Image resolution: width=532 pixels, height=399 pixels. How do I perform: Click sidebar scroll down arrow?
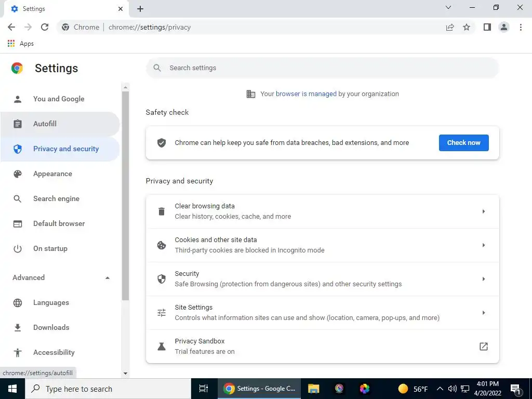pos(125,373)
